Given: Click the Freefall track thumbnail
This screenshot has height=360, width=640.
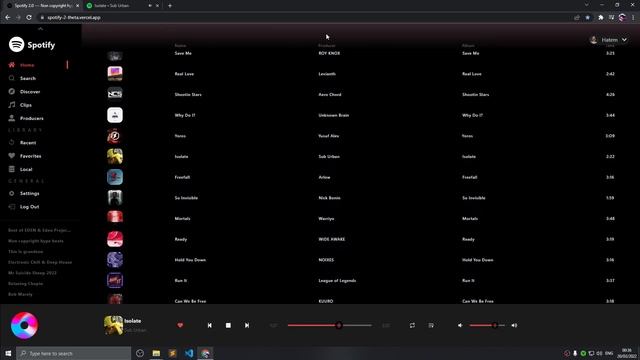Looking at the screenshot, I should pyautogui.click(x=115, y=177).
